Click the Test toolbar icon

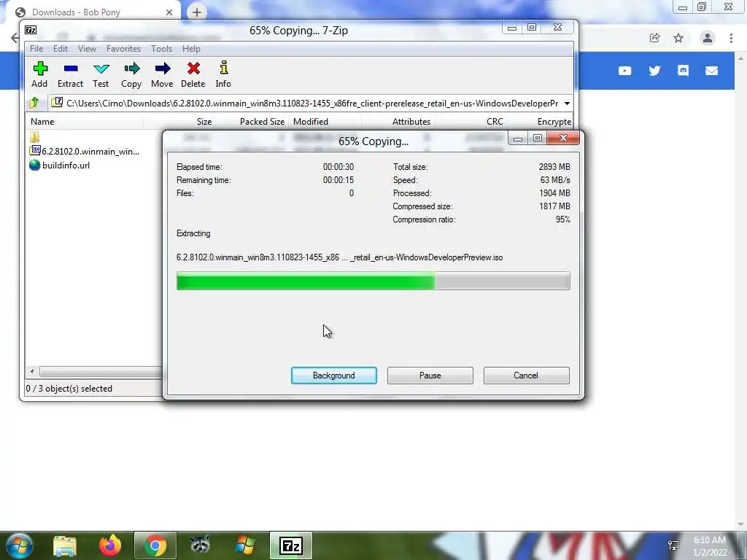[x=101, y=74]
